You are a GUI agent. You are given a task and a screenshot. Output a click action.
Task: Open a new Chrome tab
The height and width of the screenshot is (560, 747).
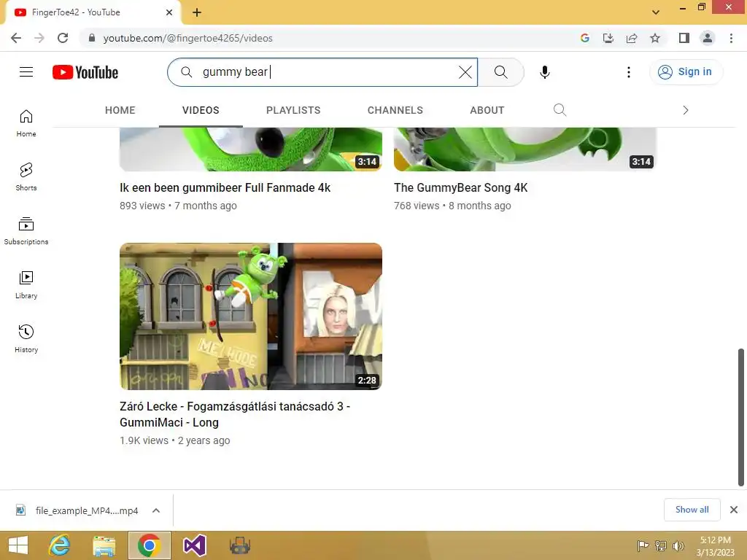click(197, 12)
